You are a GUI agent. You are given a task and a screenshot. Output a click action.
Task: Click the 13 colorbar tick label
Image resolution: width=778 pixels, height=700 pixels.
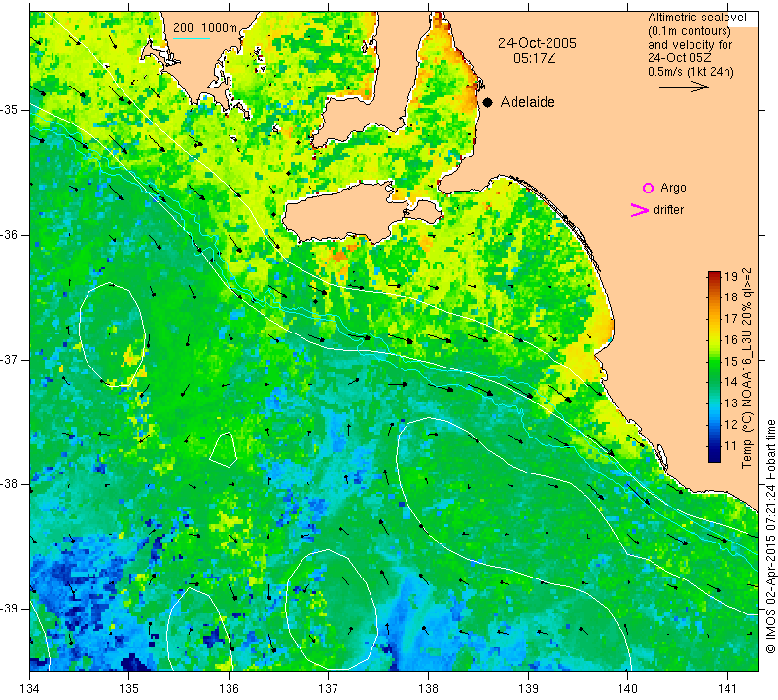[x=731, y=403]
